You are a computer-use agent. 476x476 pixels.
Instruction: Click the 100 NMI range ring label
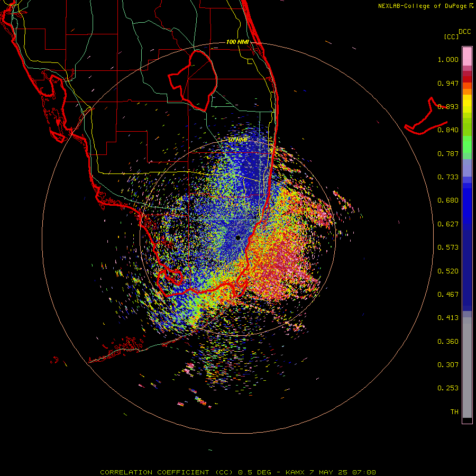point(237,42)
